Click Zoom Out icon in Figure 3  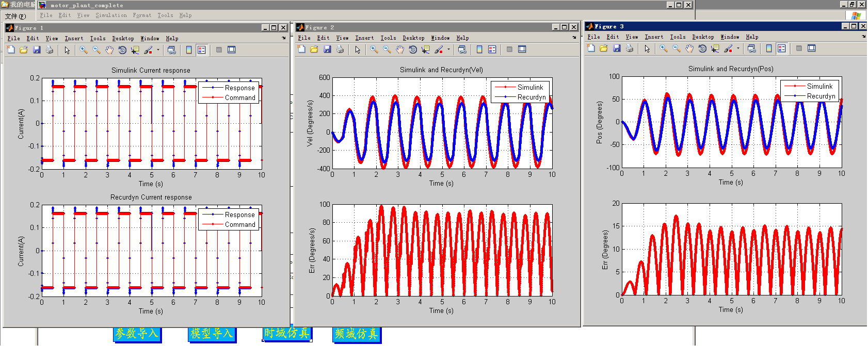click(x=677, y=48)
